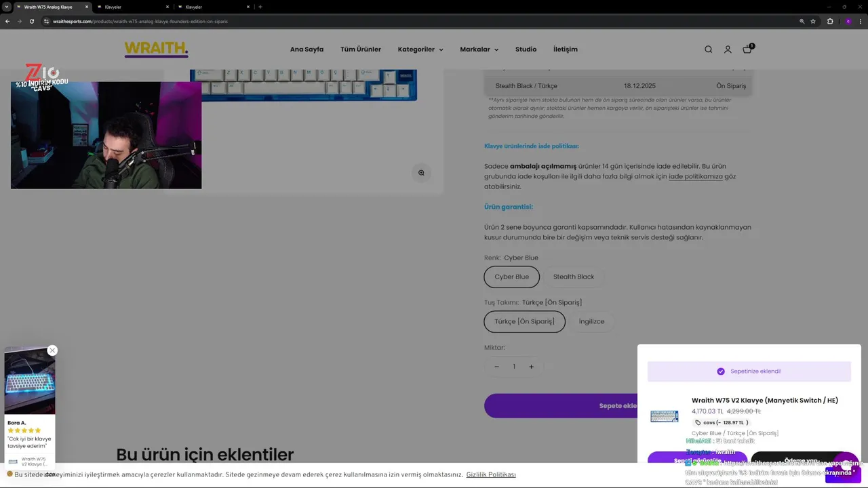This screenshot has height=488, width=868.
Task: Expand the Kategoriler menu
Action: point(420,49)
